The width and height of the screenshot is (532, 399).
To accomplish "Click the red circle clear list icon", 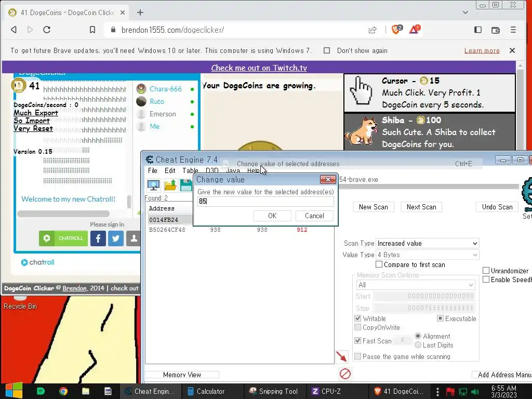I will tap(345, 374).
